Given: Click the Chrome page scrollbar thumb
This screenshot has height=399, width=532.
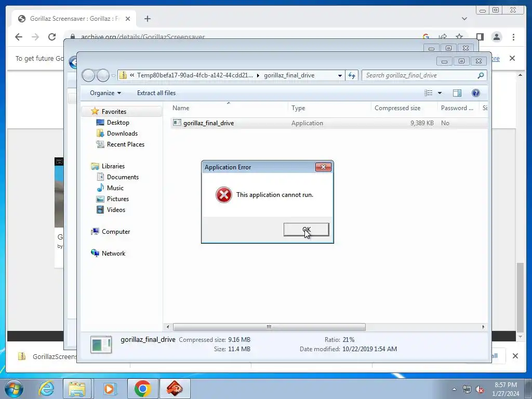Looking at the screenshot, I should 520,298.
